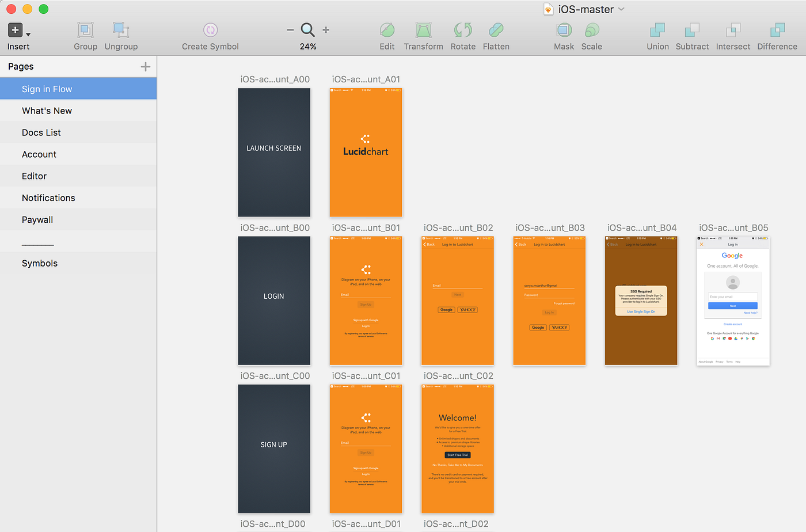The width and height of the screenshot is (806, 532).
Task: Select the Symbols page
Action: [40, 263]
